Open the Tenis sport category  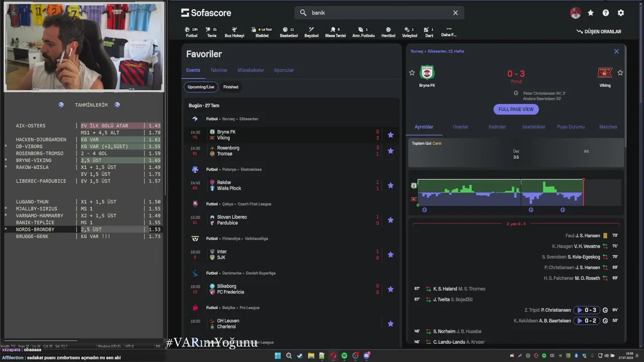coord(211,32)
